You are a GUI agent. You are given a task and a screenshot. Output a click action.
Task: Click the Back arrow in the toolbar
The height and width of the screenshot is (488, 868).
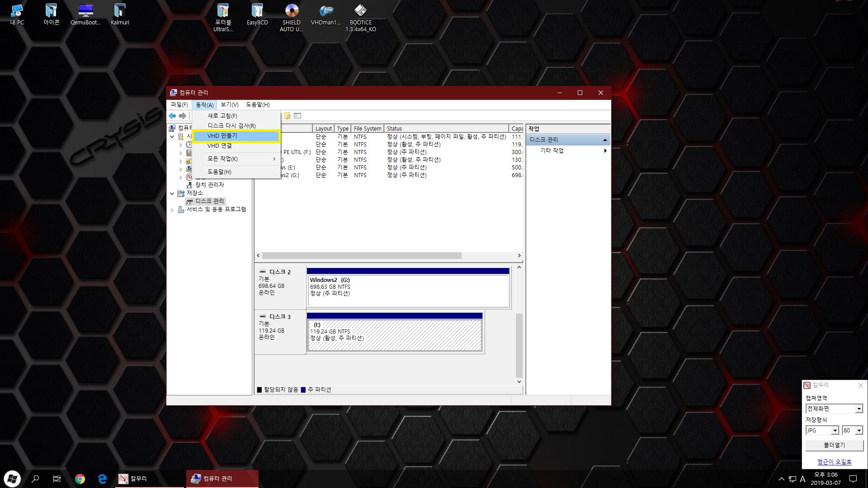[x=172, y=116]
